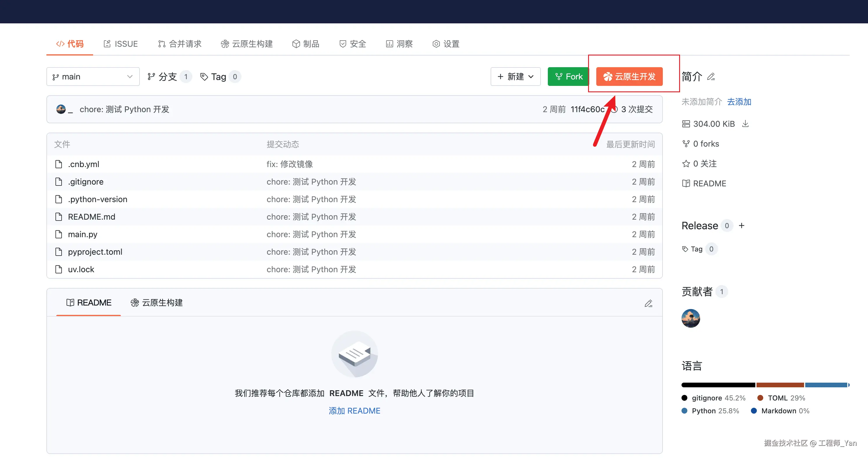Open the 合并请求 tab
The height and width of the screenshot is (458, 868).
(179, 44)
